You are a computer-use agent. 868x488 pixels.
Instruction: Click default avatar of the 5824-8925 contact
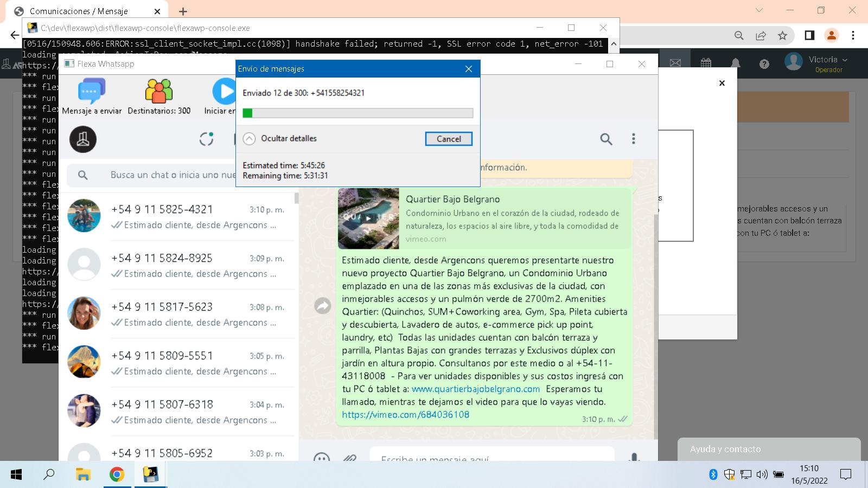pyautogui.click(x=84, y=265)
